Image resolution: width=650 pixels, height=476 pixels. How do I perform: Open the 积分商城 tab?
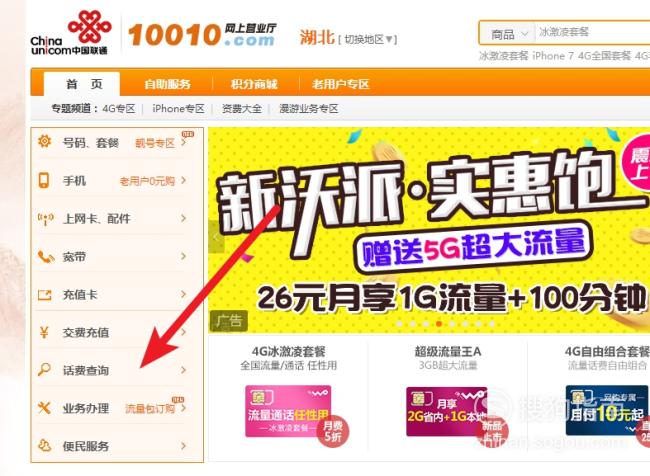[254, 84]
